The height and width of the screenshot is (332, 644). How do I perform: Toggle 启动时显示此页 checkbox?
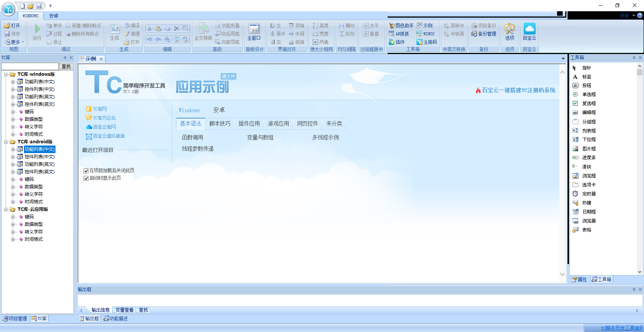coord(86,178)
